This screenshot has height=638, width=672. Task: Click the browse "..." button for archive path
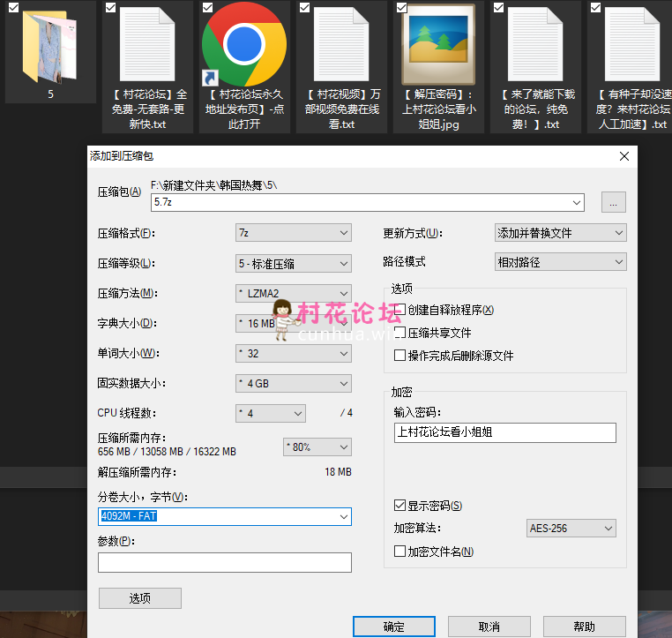[x=614, y=202]
